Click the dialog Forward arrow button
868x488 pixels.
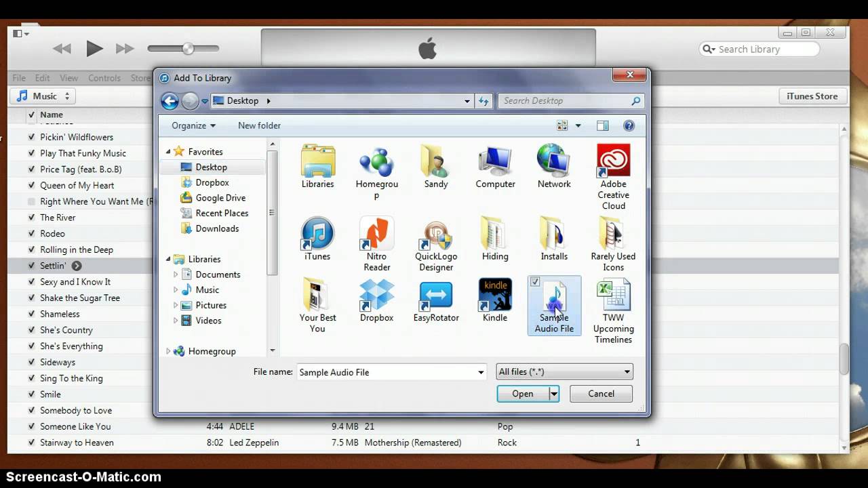point(190,101)
